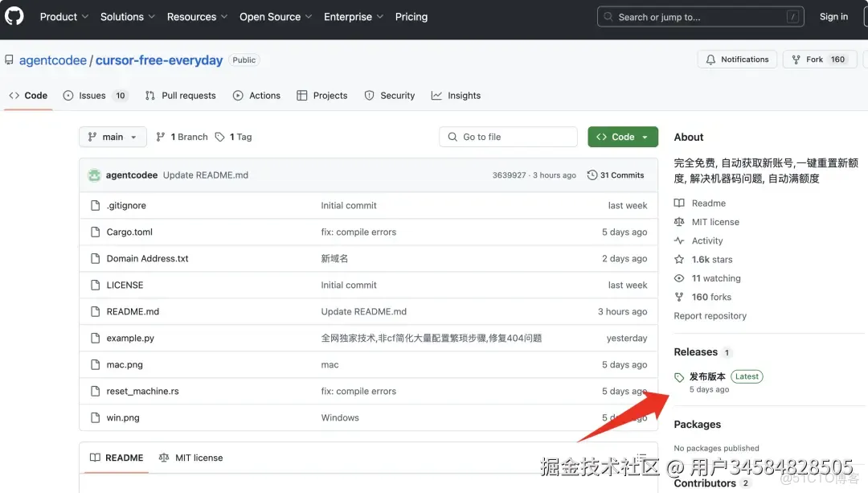
Task: Open the Pricing menu item
Action: coord(411,16)
